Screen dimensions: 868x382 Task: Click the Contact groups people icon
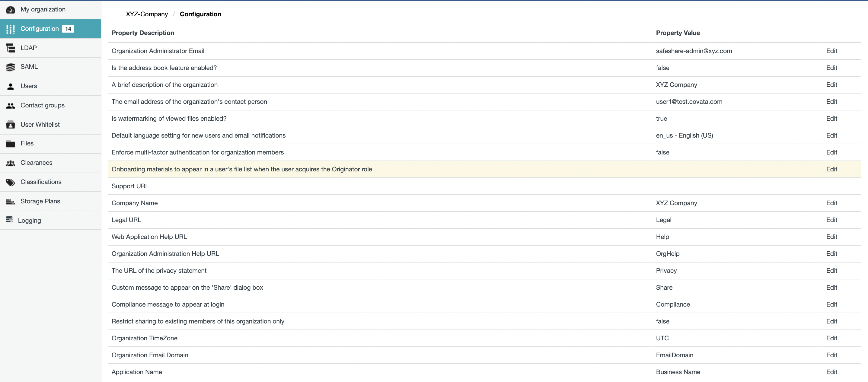pyautogui.click(x=11, y=105)
